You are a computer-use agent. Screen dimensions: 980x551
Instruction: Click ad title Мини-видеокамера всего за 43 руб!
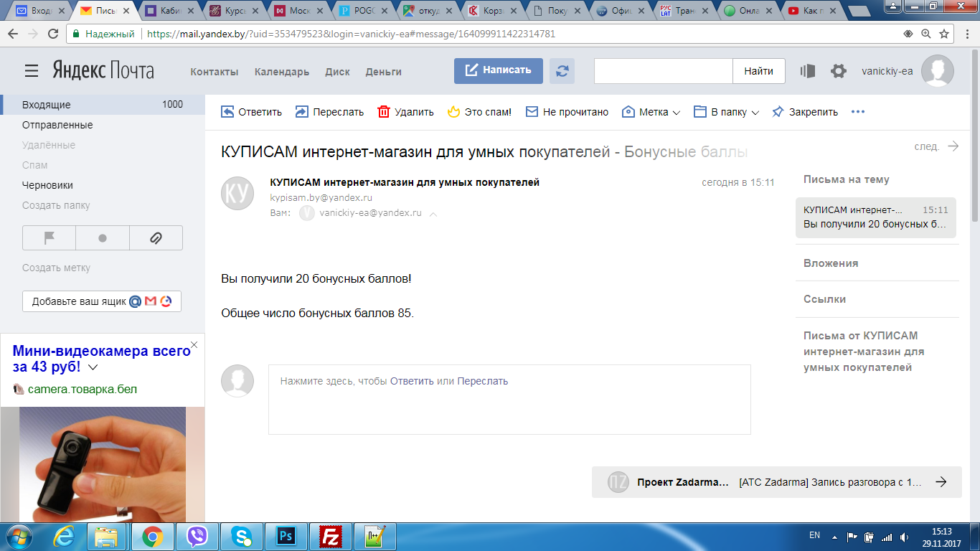tap(100, 358)
